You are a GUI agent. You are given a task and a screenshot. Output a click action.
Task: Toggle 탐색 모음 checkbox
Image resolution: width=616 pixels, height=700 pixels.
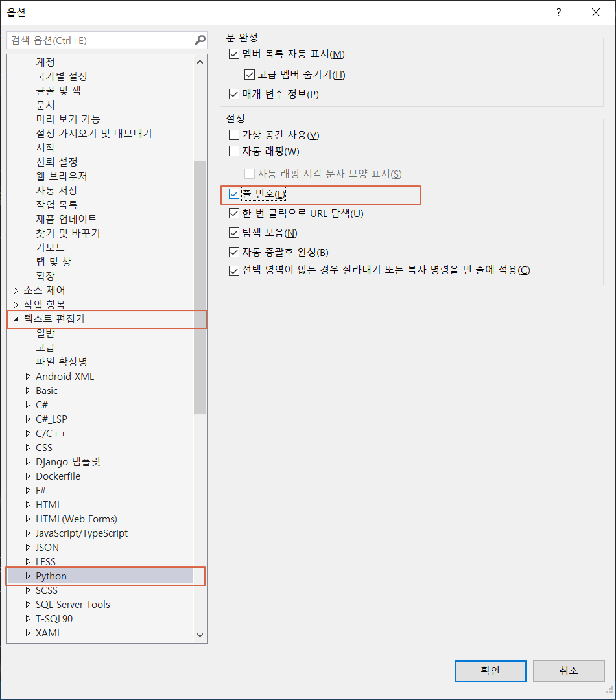tap(233, 233)
